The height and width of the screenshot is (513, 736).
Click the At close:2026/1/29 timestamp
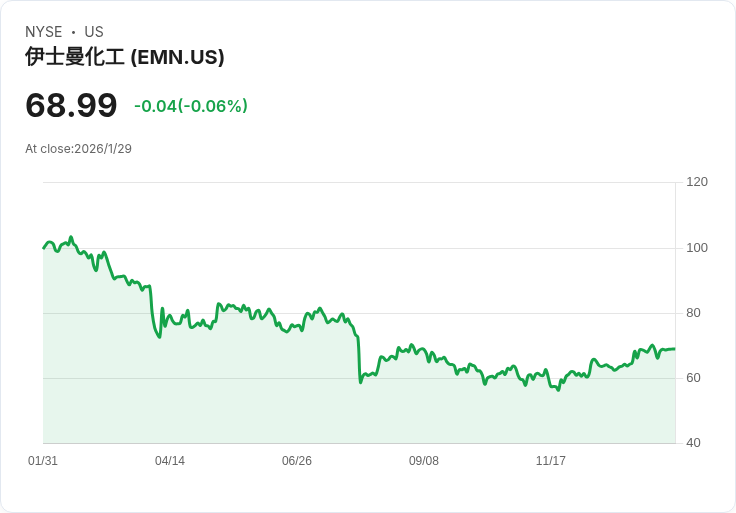[x=78, y=149]
